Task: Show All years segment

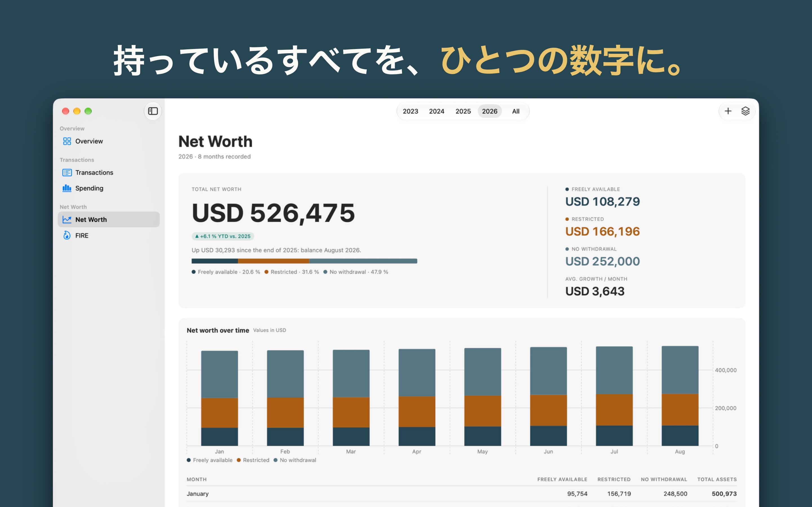Action: (516, 111)
